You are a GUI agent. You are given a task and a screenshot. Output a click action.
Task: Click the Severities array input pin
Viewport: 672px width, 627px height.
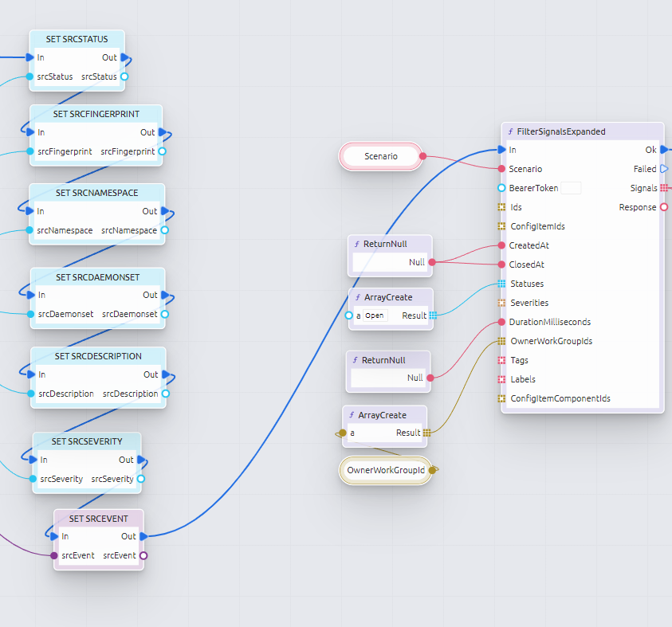pos(501,303)
